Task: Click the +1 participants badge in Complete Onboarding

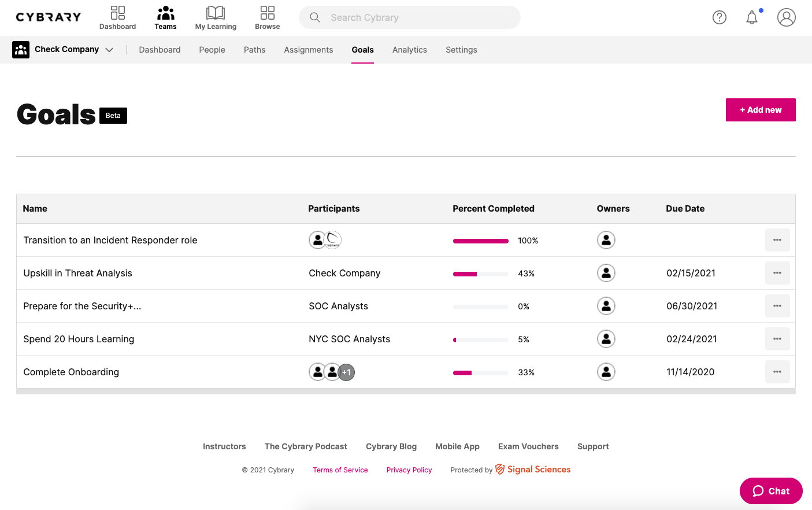Action: click(347, 372)
